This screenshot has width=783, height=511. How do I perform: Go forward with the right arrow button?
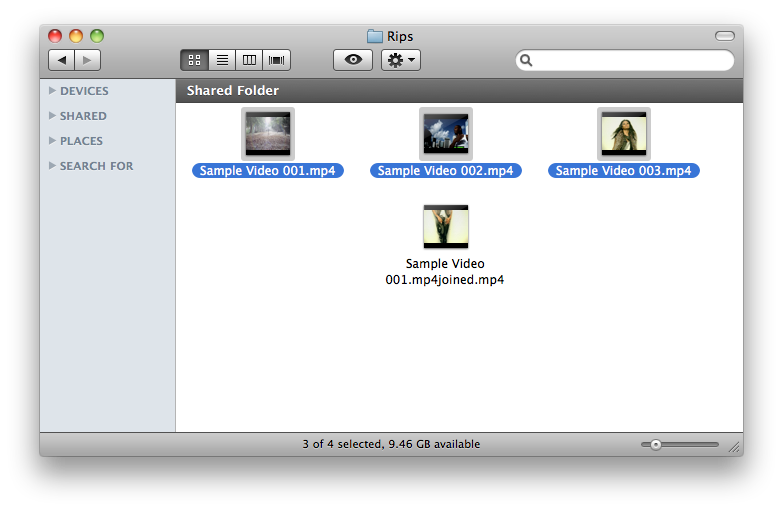tap(87, 60)
